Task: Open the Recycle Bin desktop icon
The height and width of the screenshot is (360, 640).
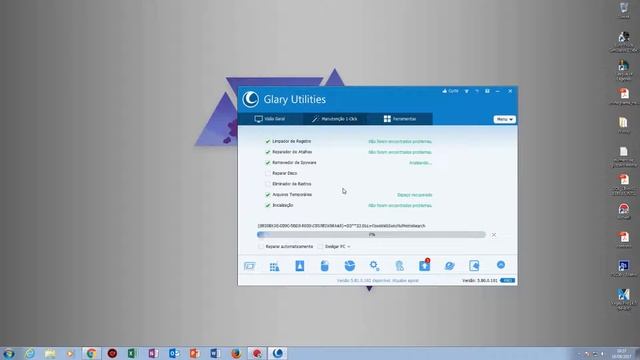Action: (624, 10)
